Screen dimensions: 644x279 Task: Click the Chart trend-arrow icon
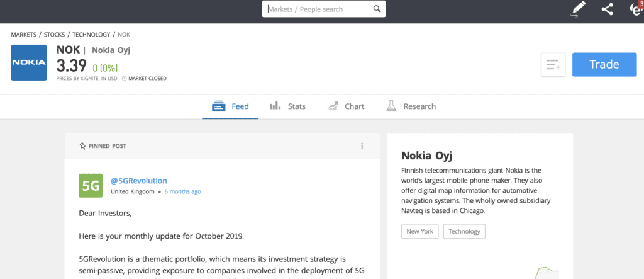pos(333,106)
